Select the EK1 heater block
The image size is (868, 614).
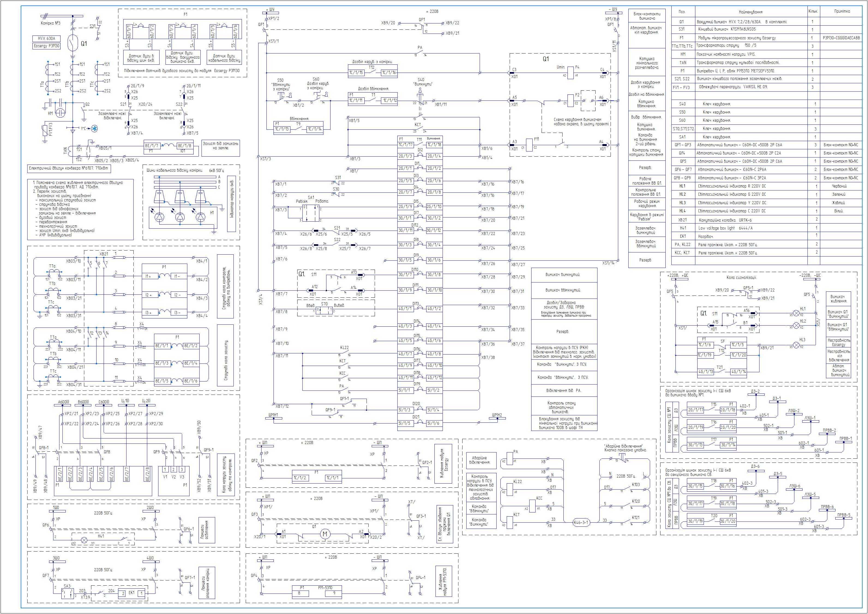point(131,593)
